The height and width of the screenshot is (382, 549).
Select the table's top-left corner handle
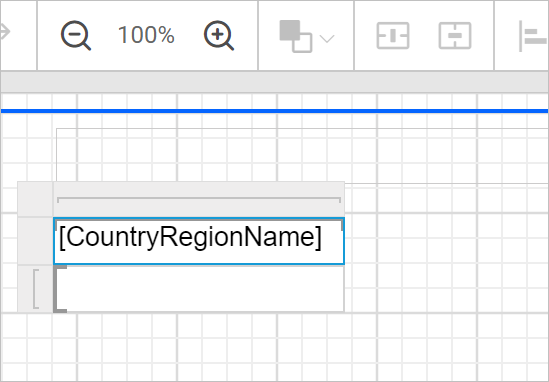pos(35,199)
